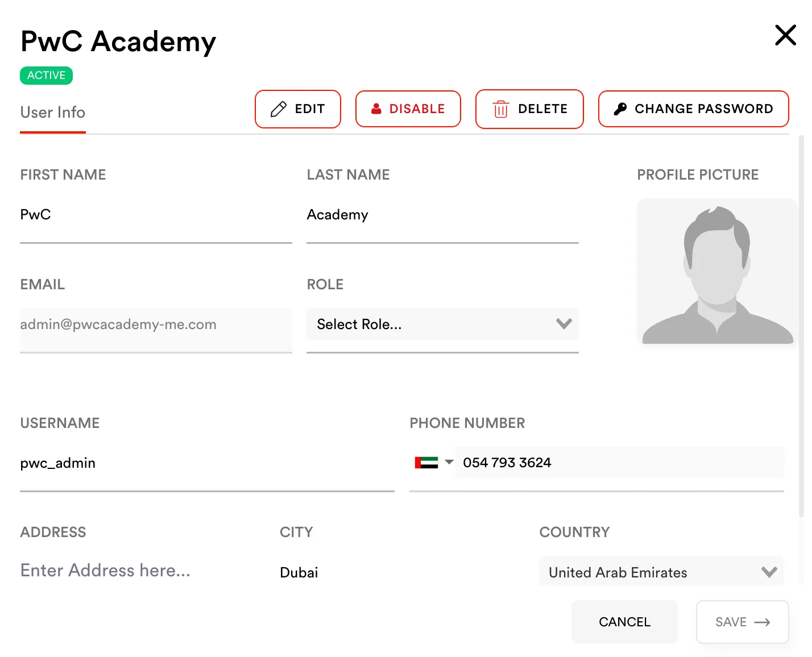
Task: Open the United Arab Emirates country dropdown
Action: point(661,572)
